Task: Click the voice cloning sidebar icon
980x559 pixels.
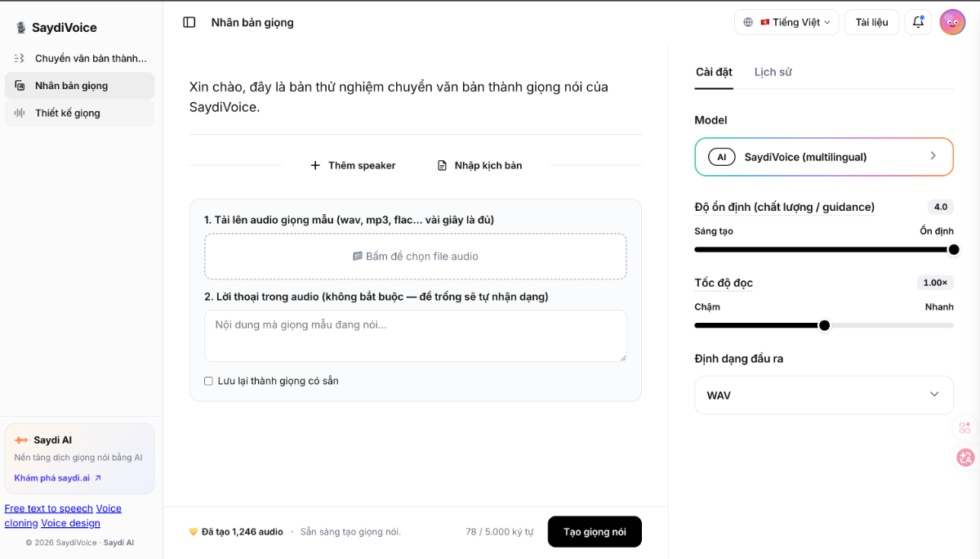Action: tap(20, 86)
